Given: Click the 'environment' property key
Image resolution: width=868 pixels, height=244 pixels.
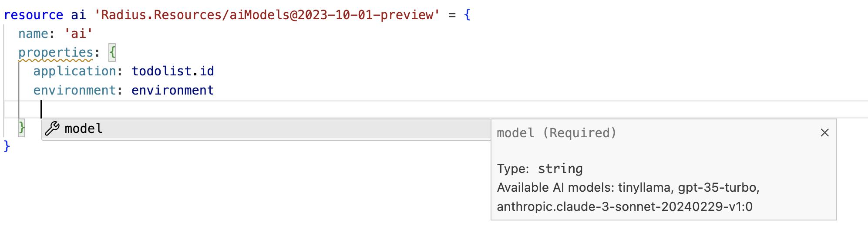Looking at the screenshot, I should (75, 90).
